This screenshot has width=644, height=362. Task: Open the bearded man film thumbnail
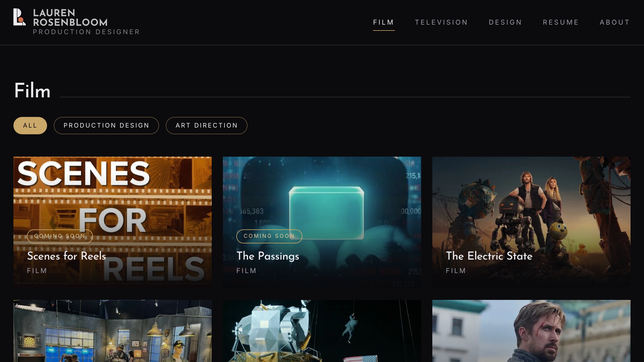tap(531, 331)
